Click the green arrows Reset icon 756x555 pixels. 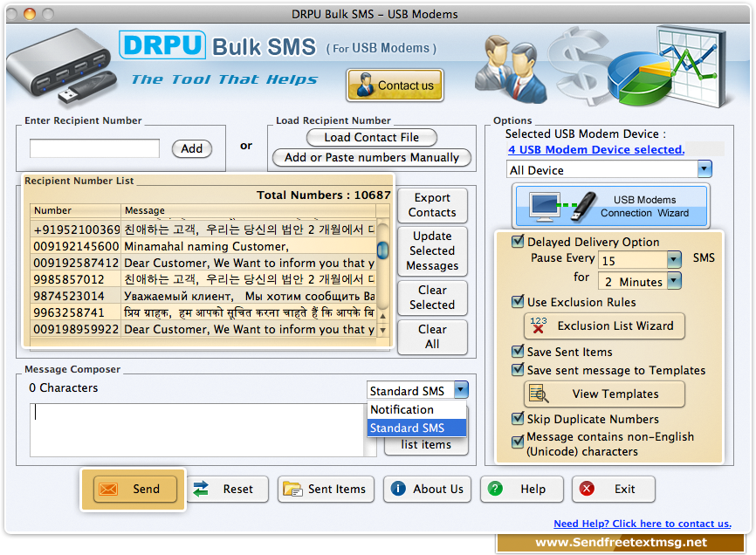click(201, 489)
